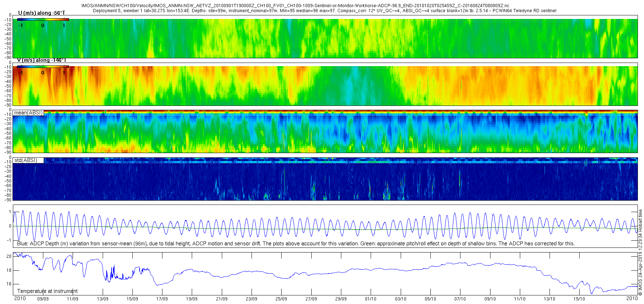Image resolution: width=644 pixels, height=304 pixels.
Task: Click the '-50' depth tick of std(ABSI) panel
Action: tap(8, 181)
